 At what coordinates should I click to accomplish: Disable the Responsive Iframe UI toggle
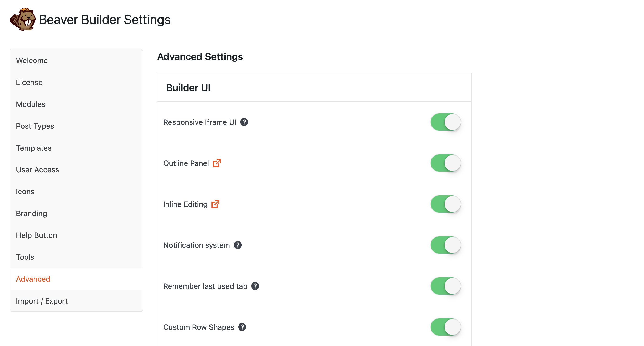[446, 122]
